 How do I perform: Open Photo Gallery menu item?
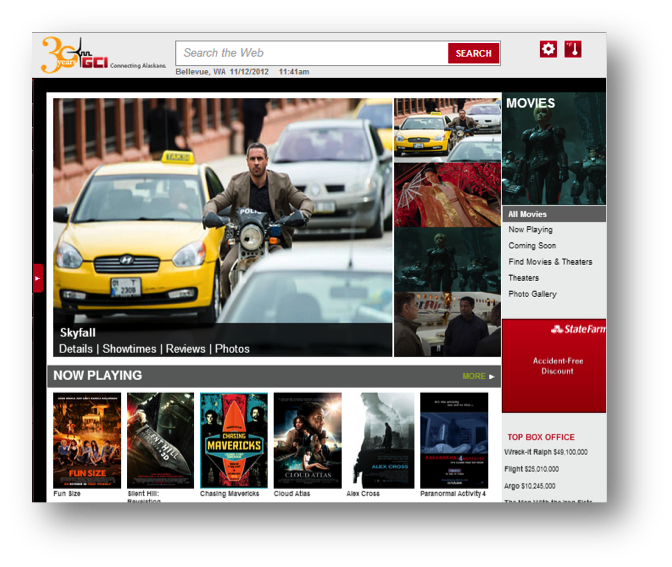click(x=533, y=294)
